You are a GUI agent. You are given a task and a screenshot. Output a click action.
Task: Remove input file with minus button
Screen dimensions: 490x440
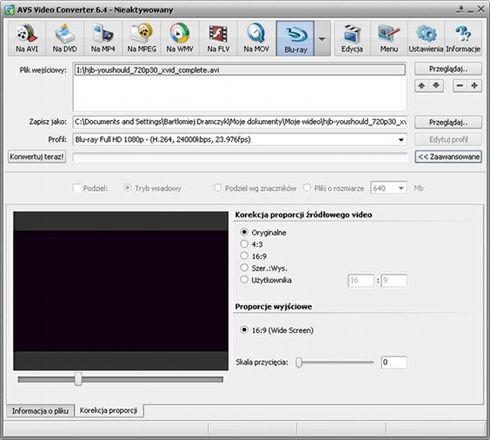click(x=460, y=86)
